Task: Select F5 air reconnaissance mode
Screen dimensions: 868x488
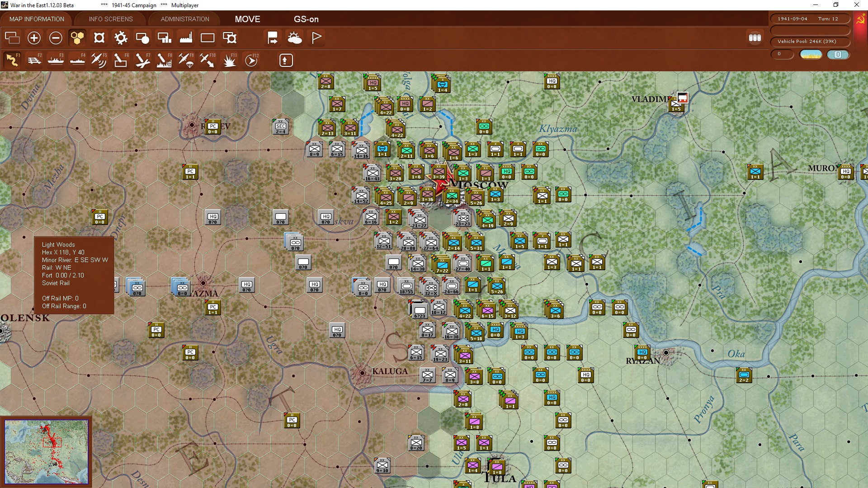Action: [x=99, y=60]
